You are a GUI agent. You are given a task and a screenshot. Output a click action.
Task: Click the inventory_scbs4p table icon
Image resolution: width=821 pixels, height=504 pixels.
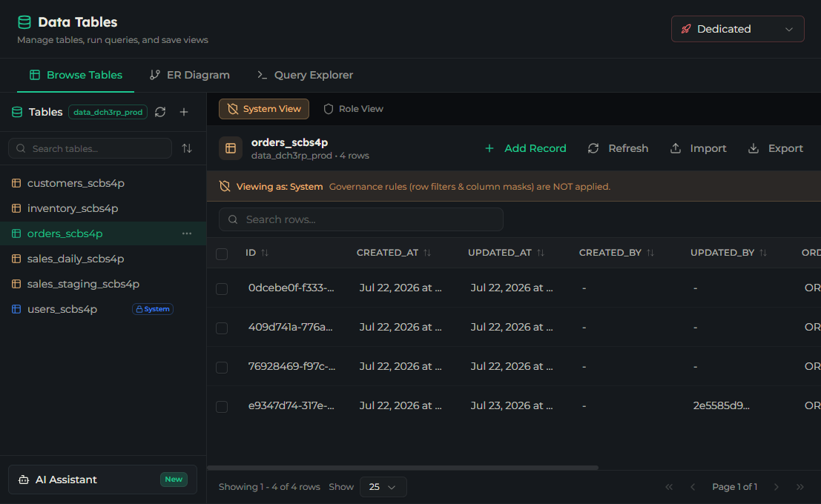[16, 208]
